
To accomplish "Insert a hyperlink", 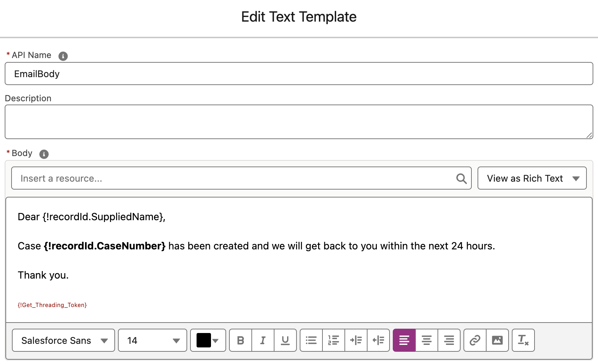I will (474, 340).
